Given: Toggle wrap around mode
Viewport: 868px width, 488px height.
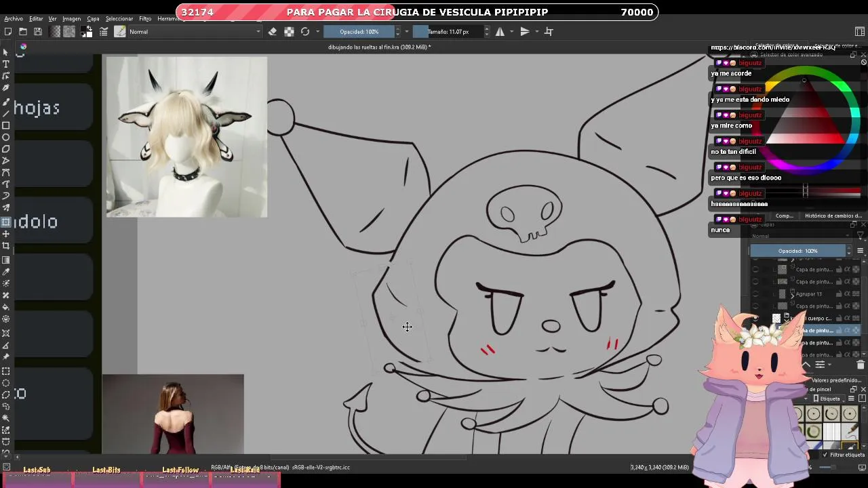Looking at the screenshot, I should click(549, 31).
